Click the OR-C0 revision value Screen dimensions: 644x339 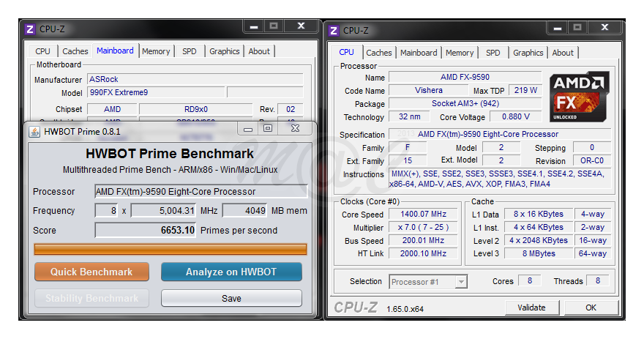(592, 160)
